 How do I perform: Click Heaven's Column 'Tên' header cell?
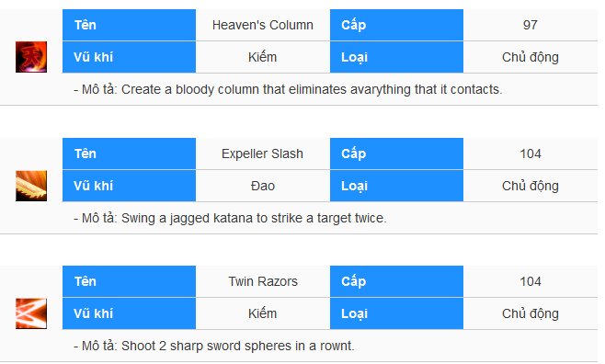129,25
